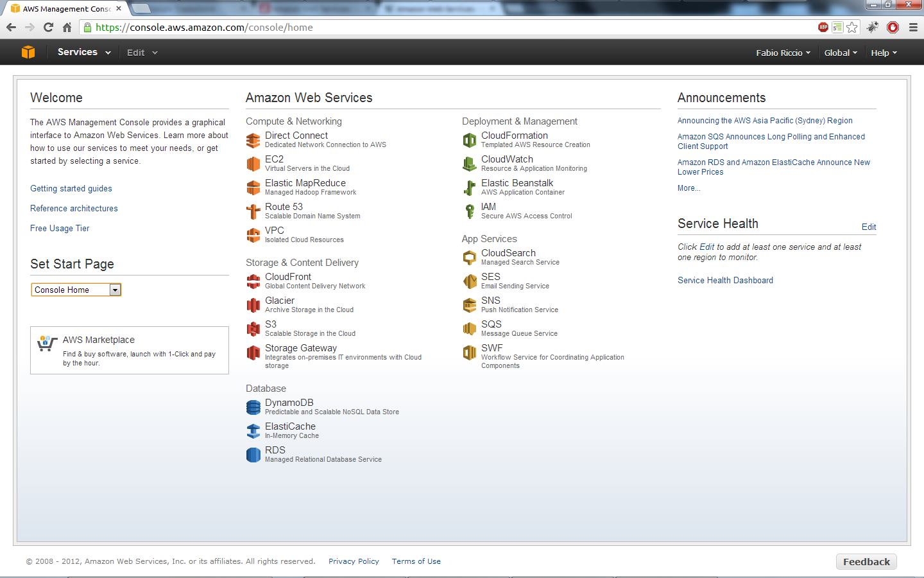
Task: Reload the page with browser refresh icon
Action: 48,27
